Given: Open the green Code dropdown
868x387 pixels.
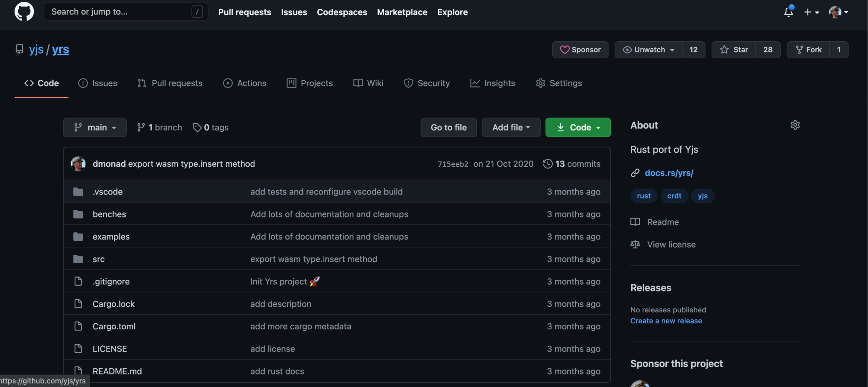Looking at the screenshot, I should point(578,127).
